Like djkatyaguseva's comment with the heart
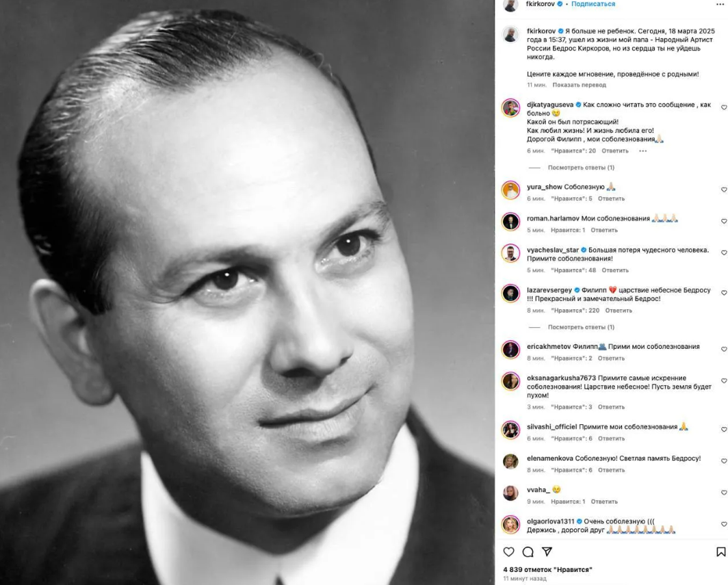Viewport: 728px width, 585px height. (x=724, y=107)
